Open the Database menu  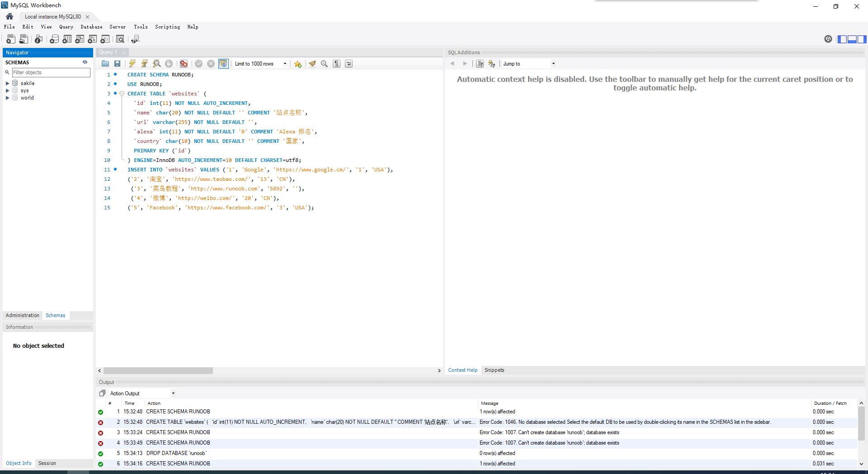[x=92, y=27]
